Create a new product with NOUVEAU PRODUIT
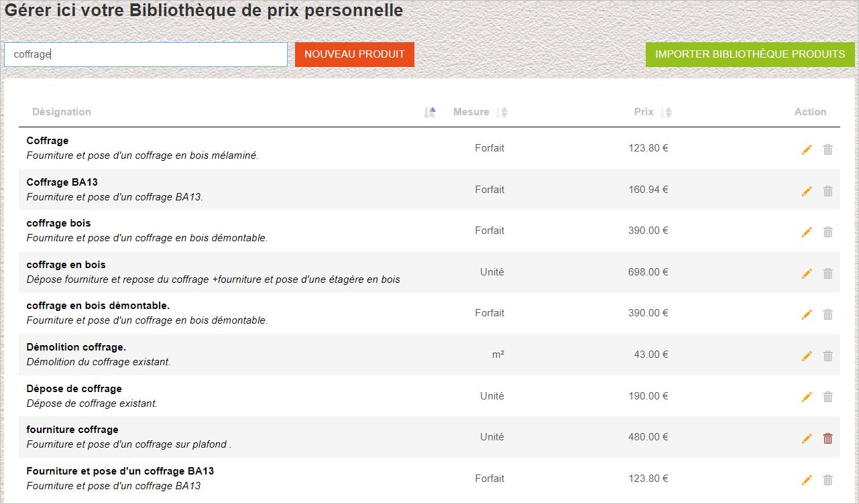859x504 pixels. pos(354,54)
